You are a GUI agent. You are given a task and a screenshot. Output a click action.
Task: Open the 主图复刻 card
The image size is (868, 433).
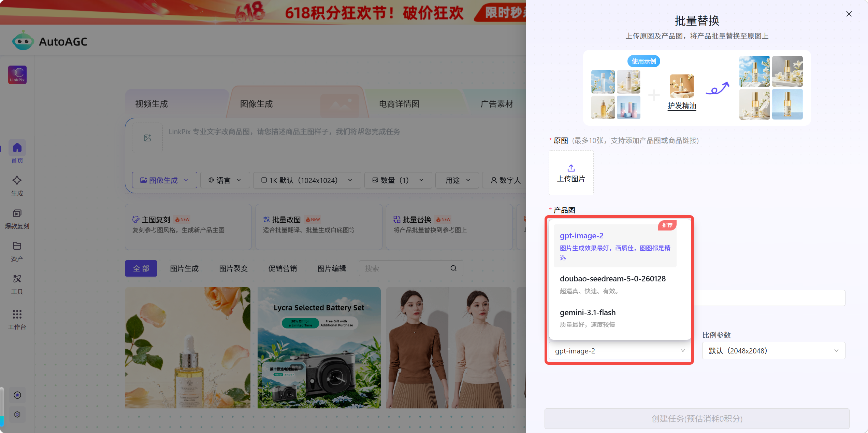[x=188, y=227]
